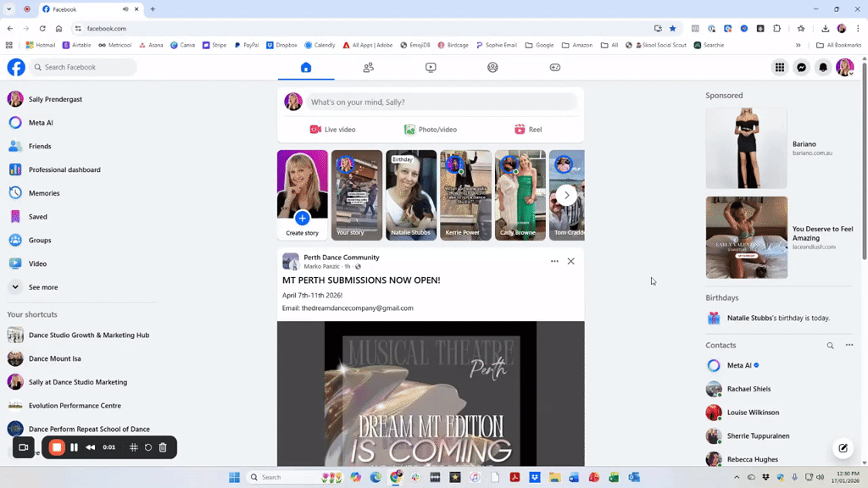Screen dimensions: 868x488
Task: Delete the recording with the trash icon
Action: pyautogui.click(x=162, y=447)
